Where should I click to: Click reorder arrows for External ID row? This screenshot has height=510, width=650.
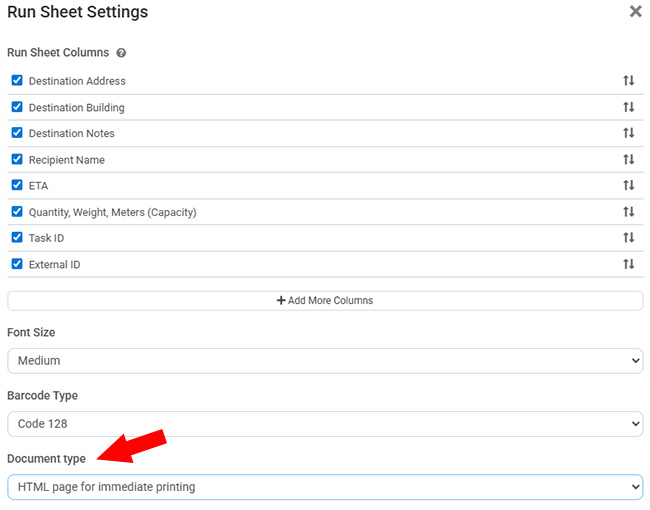pyautogui.click(x=629, y=264)
